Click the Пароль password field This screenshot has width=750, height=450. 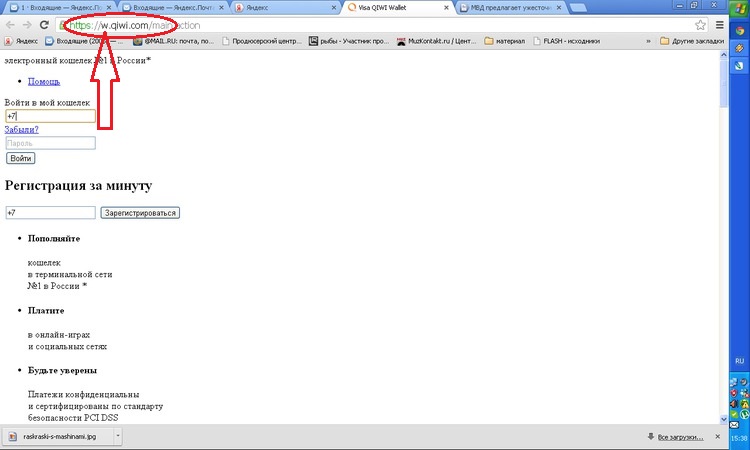(50, 143)
